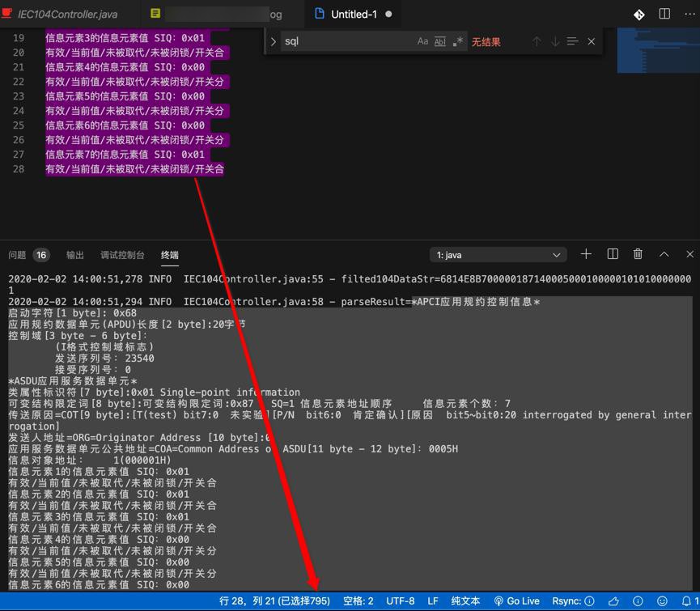Click line number 19 in the editor gutter
700x611 pixels.
[19, 38]
